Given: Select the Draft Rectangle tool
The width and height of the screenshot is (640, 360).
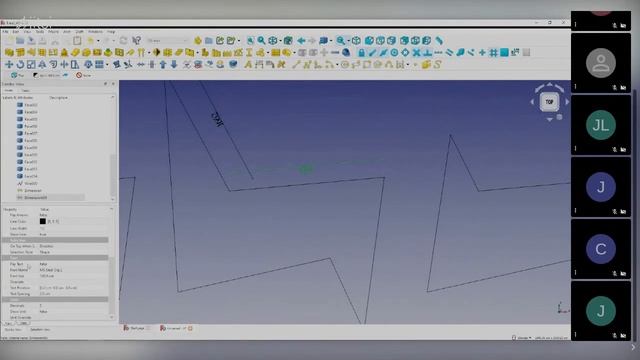Looking at the screenshot, I should [x=367, y=64].
